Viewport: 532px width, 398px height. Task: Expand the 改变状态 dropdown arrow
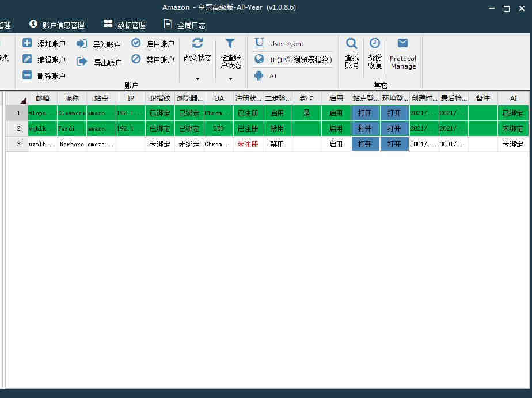point(197,79)
